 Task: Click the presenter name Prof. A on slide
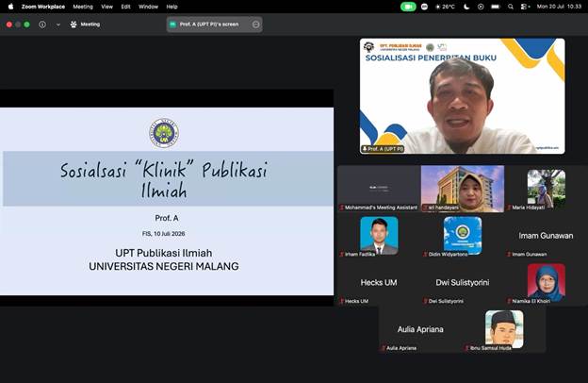(167, 218)
